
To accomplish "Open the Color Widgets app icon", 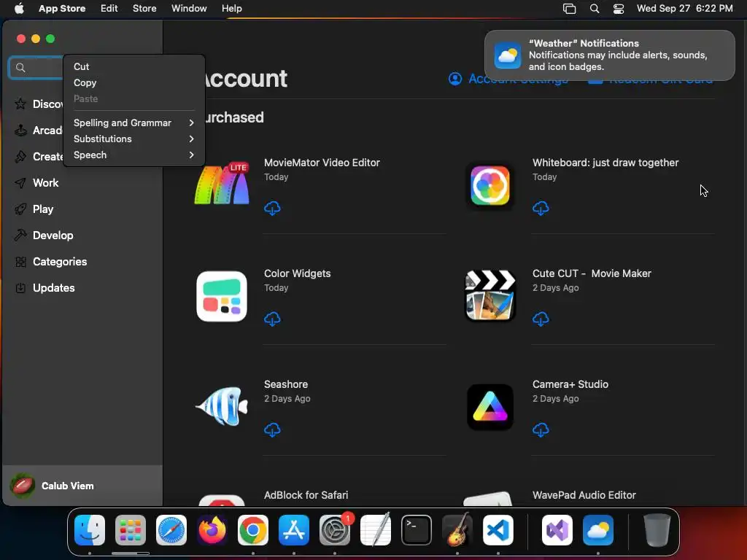I will coord(222,296).
